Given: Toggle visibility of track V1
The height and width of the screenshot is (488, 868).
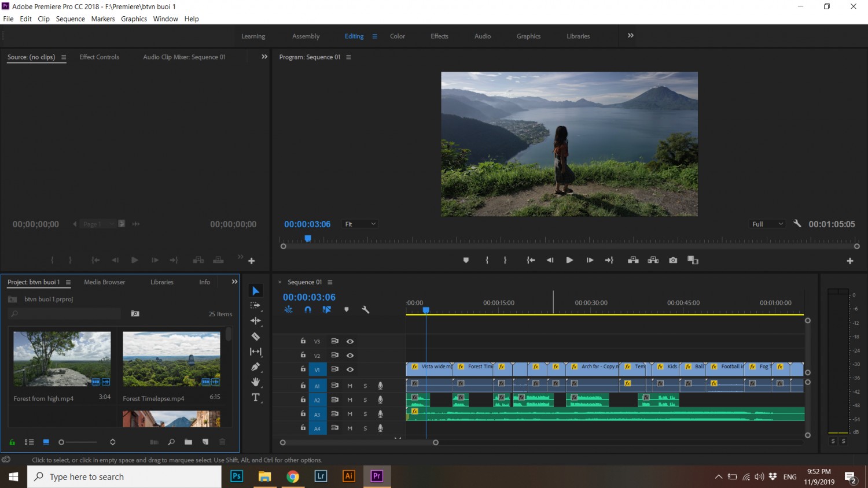Looking at the screenshot, I should (350, 369).
